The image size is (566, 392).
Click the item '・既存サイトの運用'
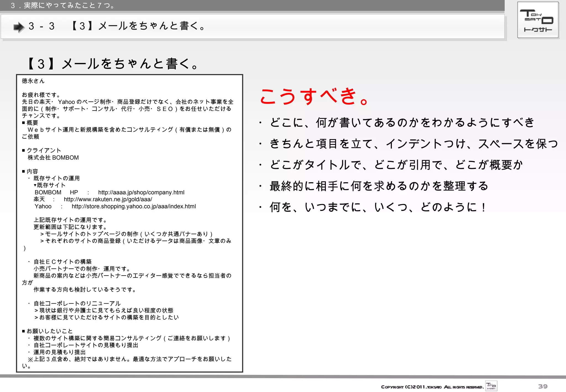click(54, 178)
